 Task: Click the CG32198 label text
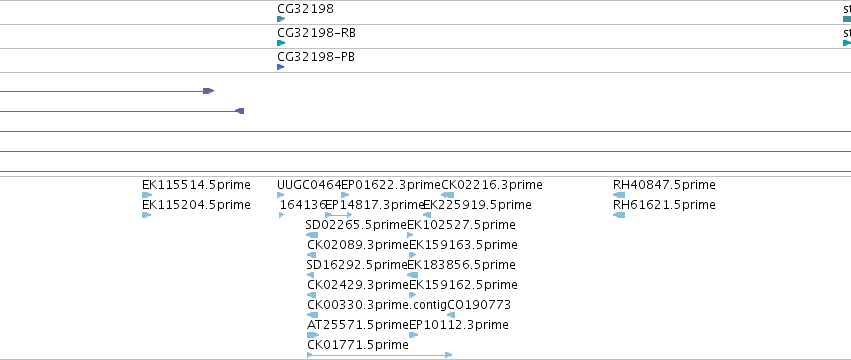tap(306, 9)
